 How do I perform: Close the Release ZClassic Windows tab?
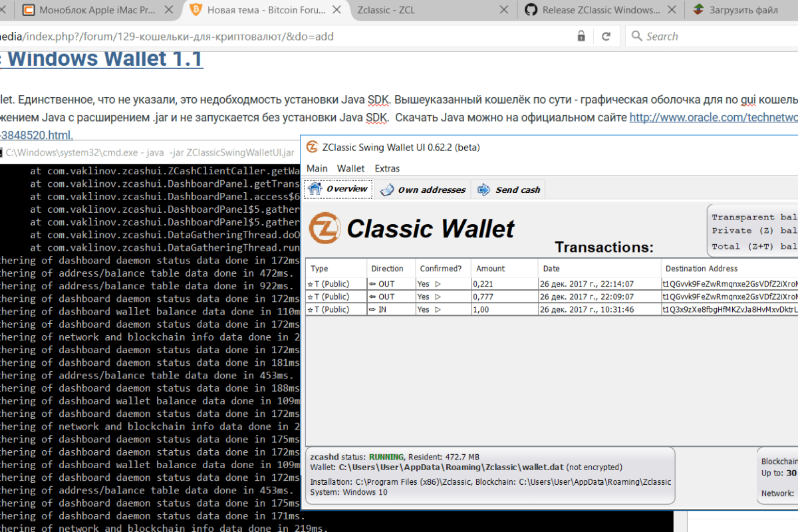pyautogui.click(x=671, y=10)
